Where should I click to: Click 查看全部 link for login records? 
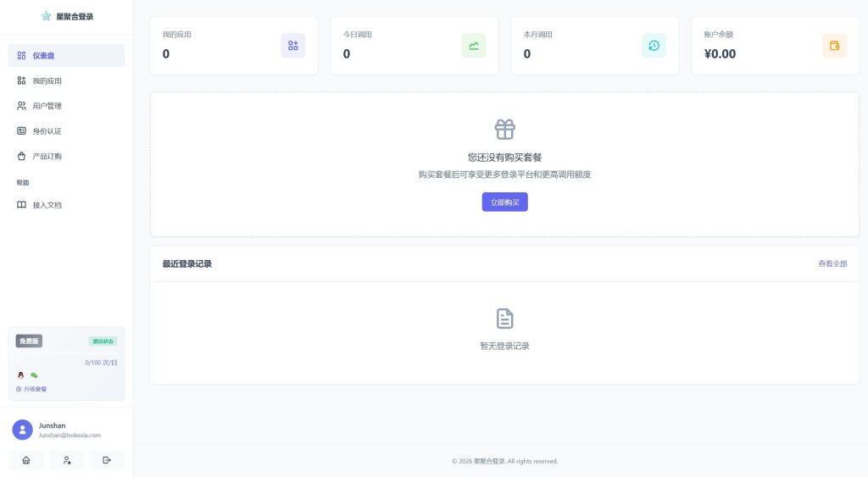pyautogui.click(x=832, y=263)
